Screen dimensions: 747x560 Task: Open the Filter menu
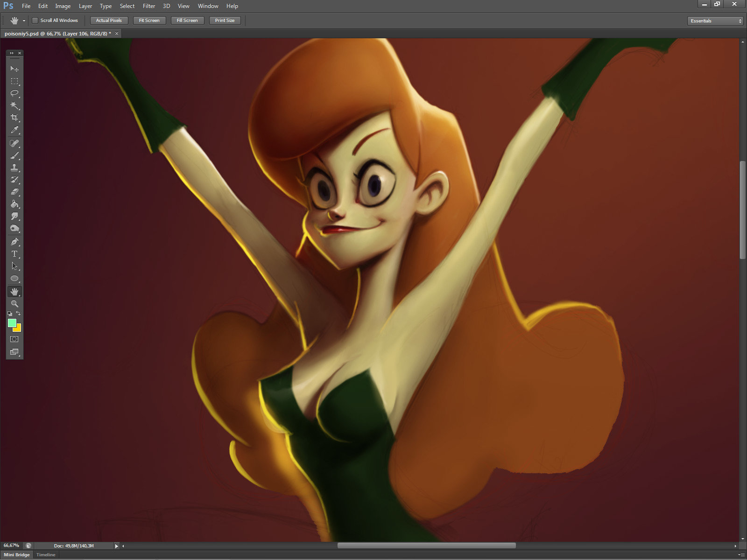tap(149, 6)
